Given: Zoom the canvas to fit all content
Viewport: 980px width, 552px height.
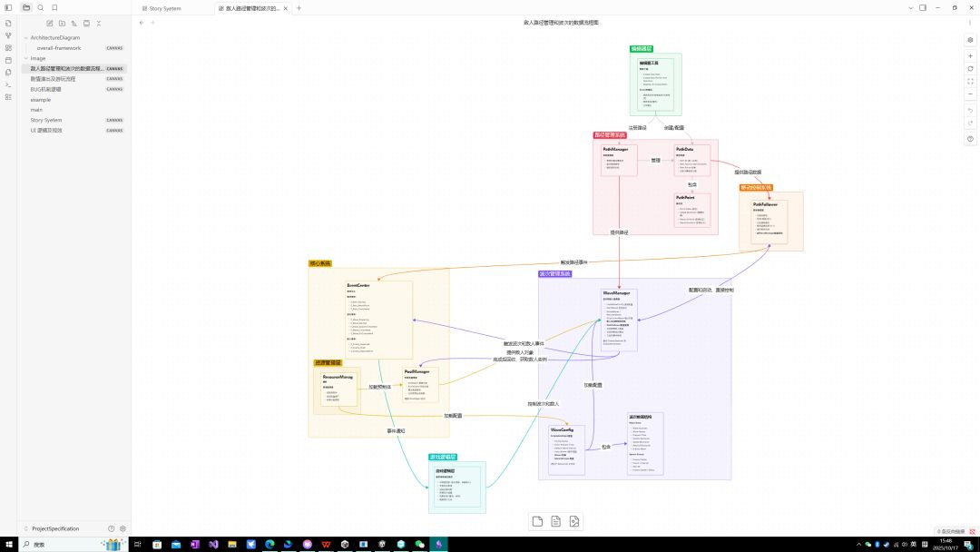Looking at the screenshot, I should point(970,82).
